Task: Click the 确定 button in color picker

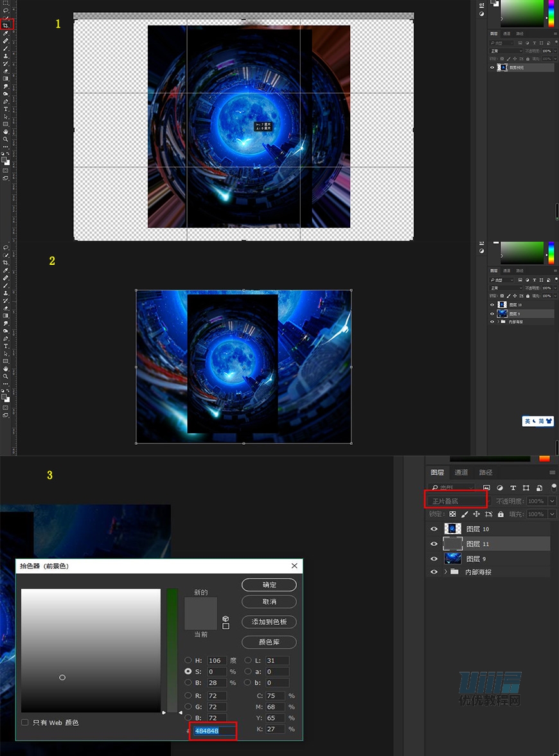Action: click(269, 585)
